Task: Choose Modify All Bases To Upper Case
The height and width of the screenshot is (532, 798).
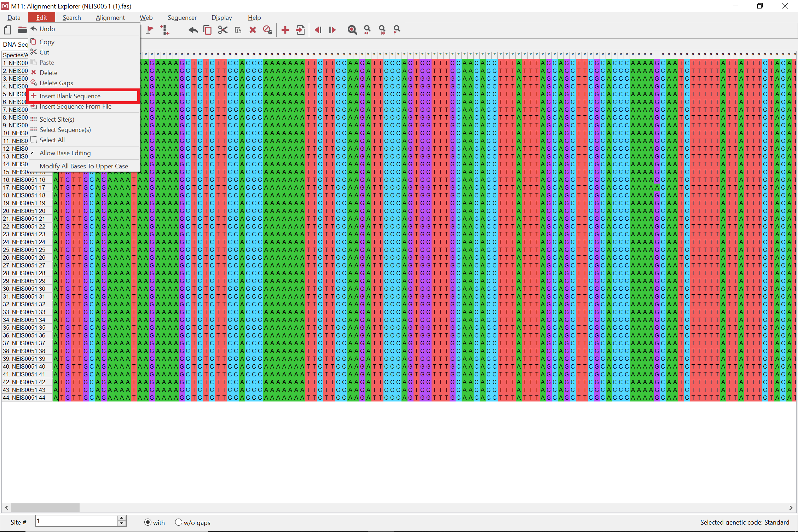Action: [x=84, y=166]
